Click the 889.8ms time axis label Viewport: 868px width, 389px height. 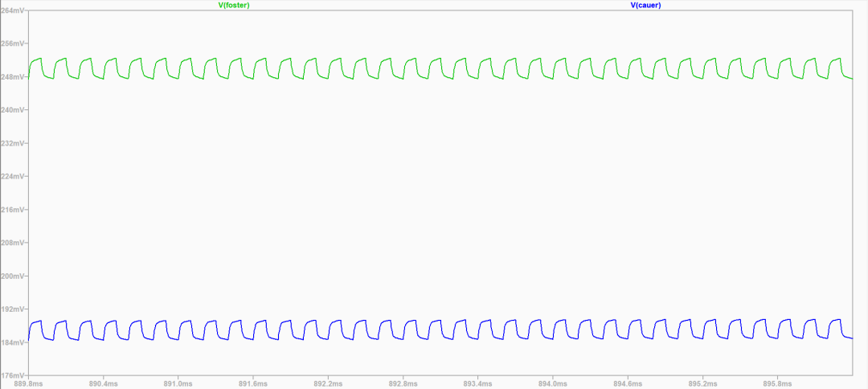pyautogui.click(x=28, y=383)
